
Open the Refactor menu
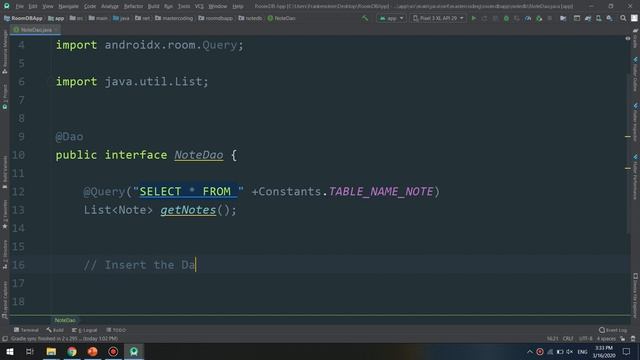(x=133, y=6)
